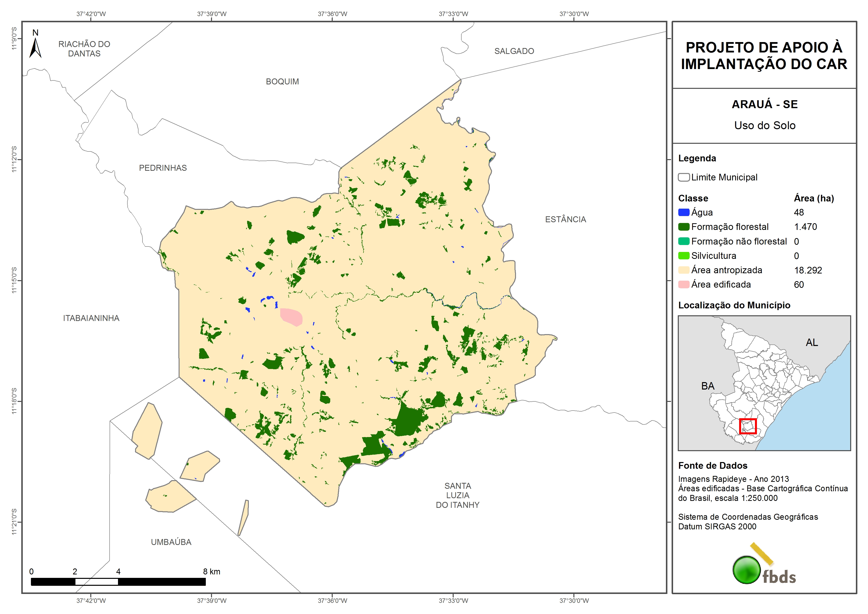Click the Área antropizada beige swatch

click(x=683, y=270)
